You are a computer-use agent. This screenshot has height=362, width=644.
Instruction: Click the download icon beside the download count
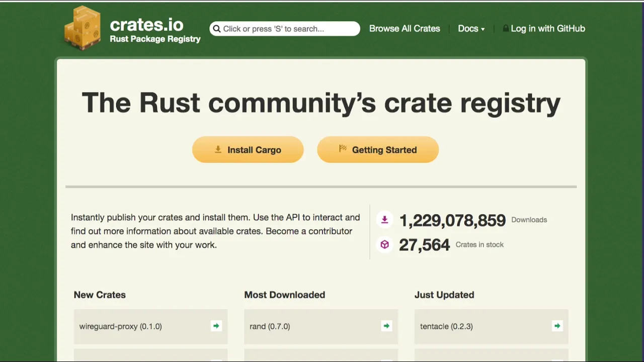click(384, 220)
